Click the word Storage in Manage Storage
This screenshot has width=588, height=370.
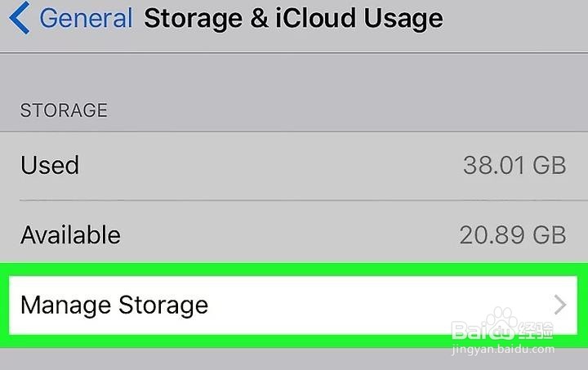[163, 305]
